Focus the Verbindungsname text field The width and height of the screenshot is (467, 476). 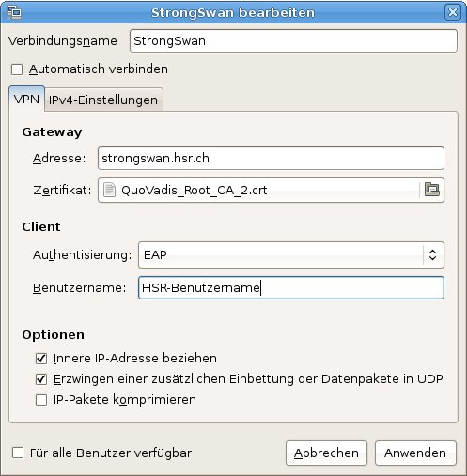(293, 40)
